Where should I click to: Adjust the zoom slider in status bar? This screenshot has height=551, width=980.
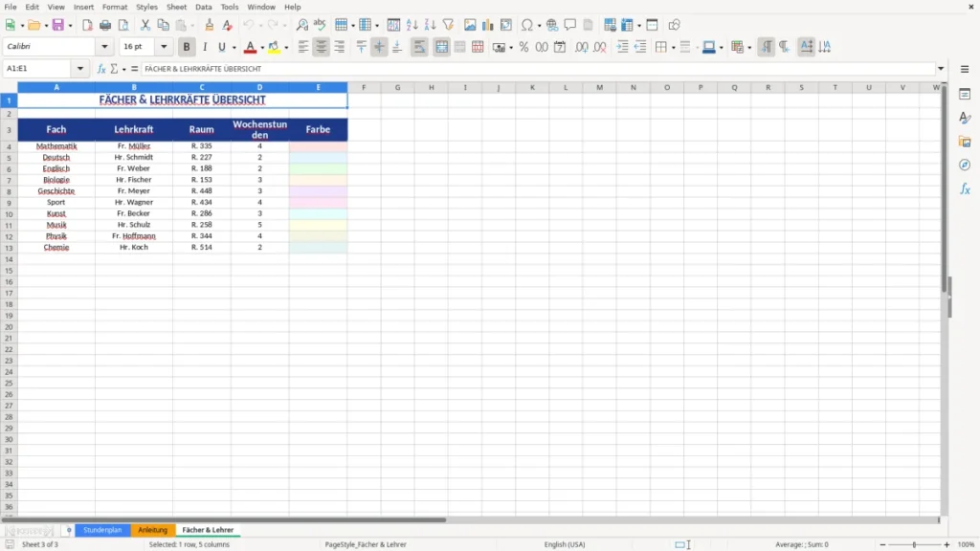(x=914, y=544)
